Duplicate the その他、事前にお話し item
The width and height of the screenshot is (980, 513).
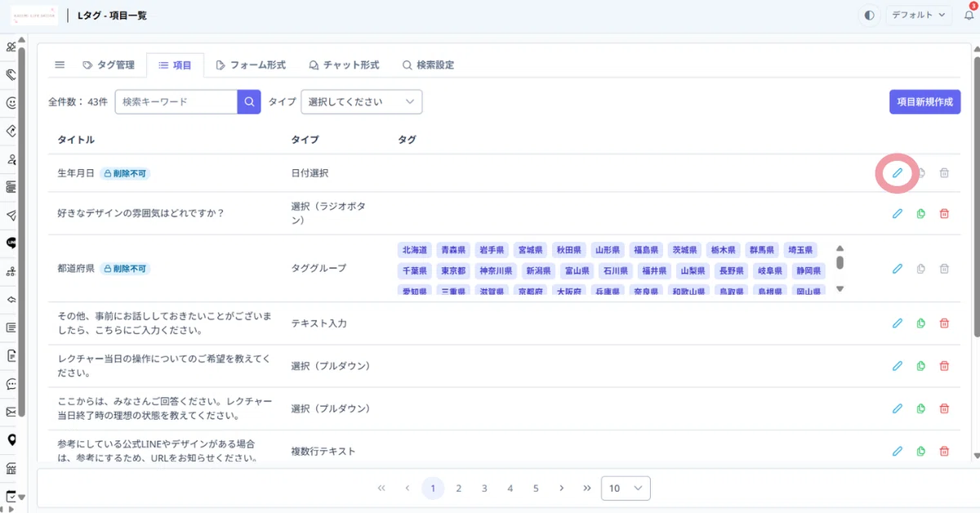pyautogui.click(x=920, y=323)
